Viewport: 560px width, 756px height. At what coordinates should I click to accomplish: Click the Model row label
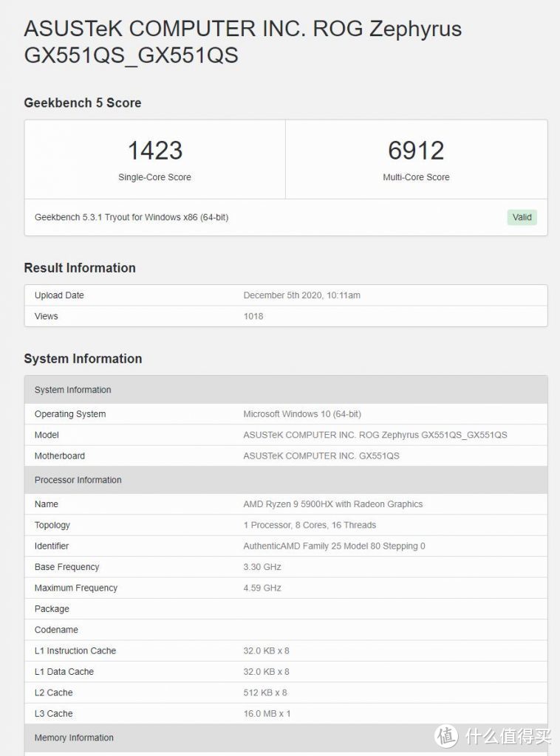47,435
